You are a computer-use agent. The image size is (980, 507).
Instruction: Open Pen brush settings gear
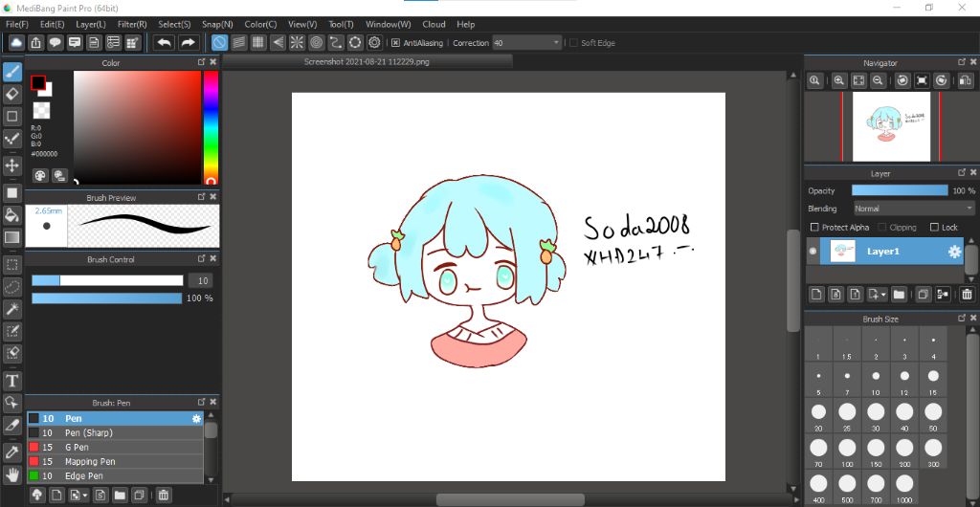click(197, 418)
